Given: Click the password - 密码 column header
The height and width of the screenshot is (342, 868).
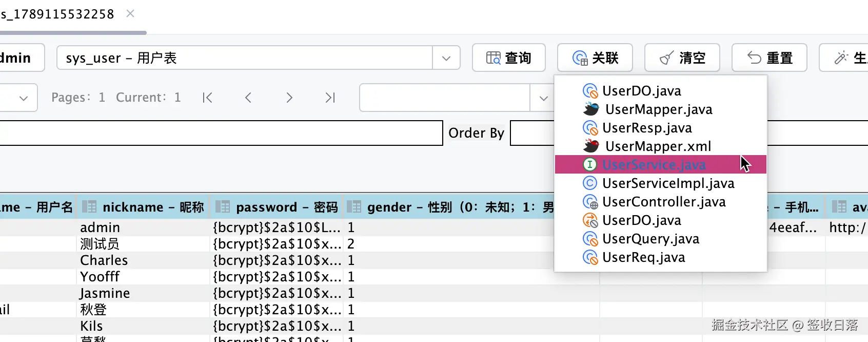Looking at the screenshot, I should [x=277, y=207].
